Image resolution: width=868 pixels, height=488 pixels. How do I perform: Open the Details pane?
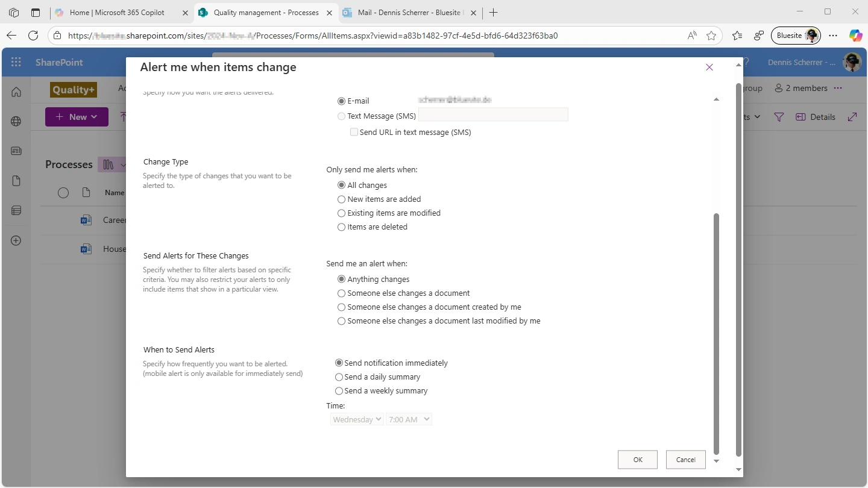coord(816,117)
